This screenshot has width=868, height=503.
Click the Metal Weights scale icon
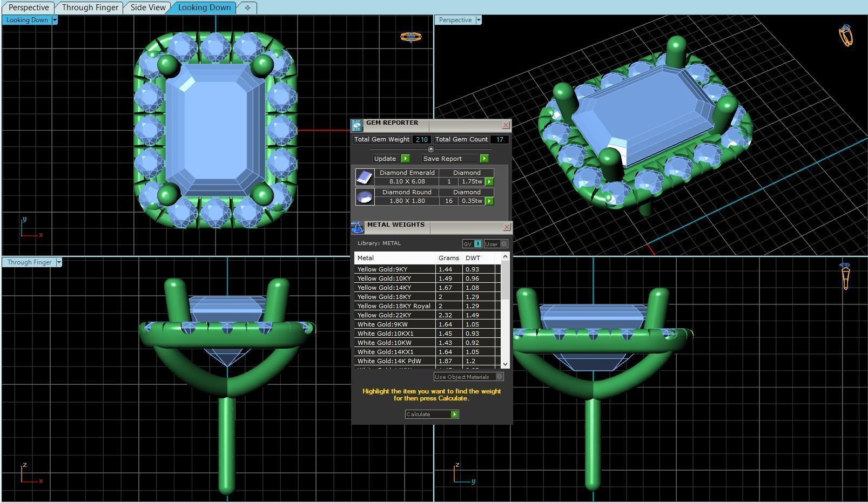click(x=357, y=227)
